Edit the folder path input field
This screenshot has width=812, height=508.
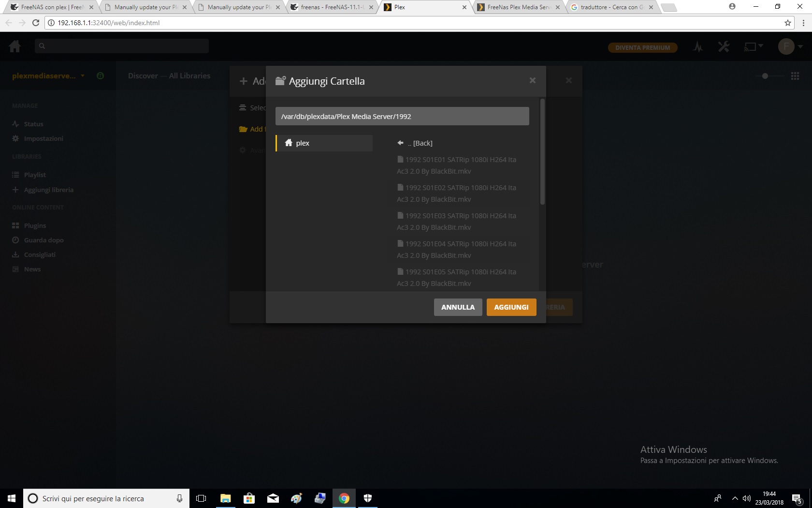coord(402,116)
